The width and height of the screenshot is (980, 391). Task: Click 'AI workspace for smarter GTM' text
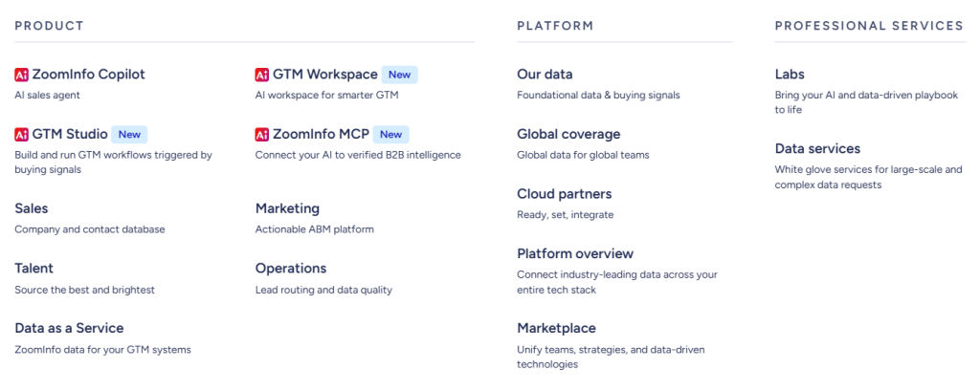[326, 96]
